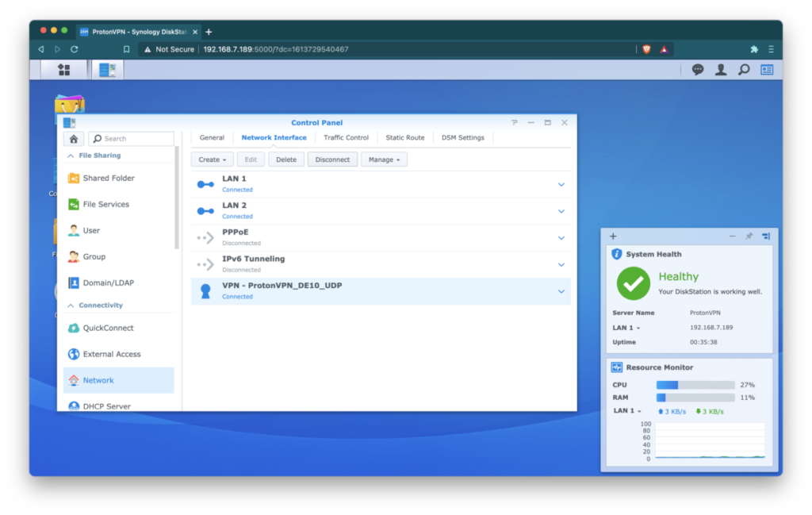Expand LAN 1 interface details
The image size is (812, 515).
click(561, 185)
